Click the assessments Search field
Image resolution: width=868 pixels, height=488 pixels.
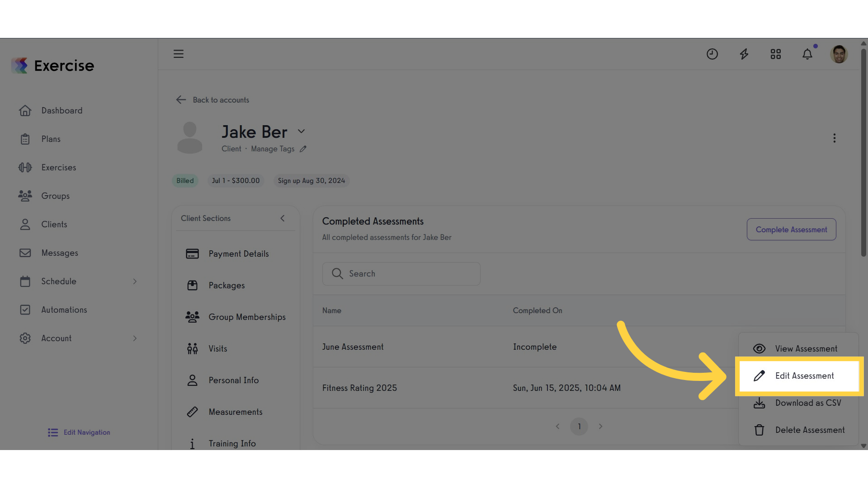(401, 274)
